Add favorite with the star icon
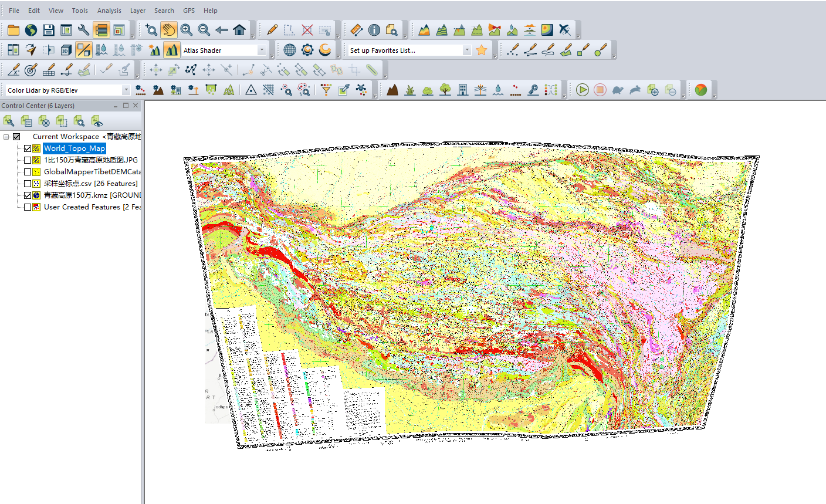 tap(482, 50)
